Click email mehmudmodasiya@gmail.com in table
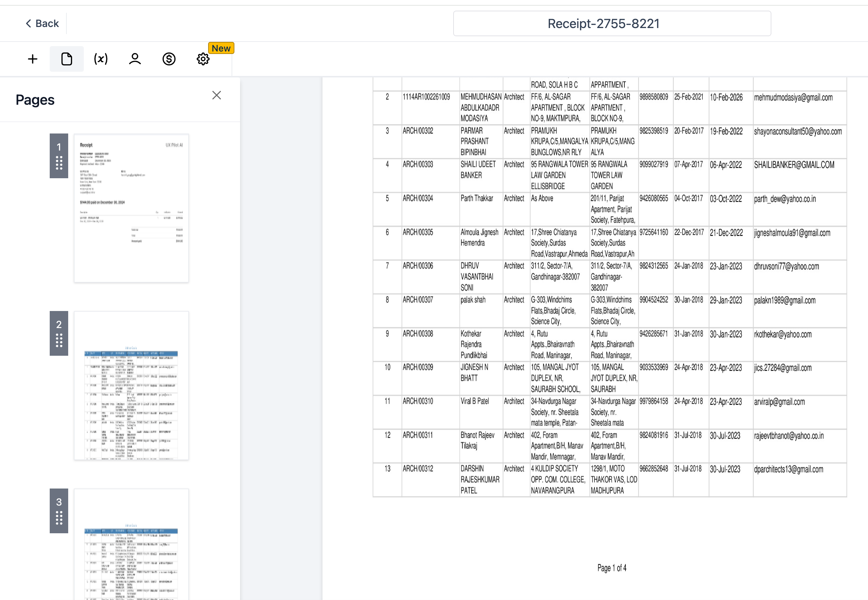The image size is (868, 600). coord(793,97)
